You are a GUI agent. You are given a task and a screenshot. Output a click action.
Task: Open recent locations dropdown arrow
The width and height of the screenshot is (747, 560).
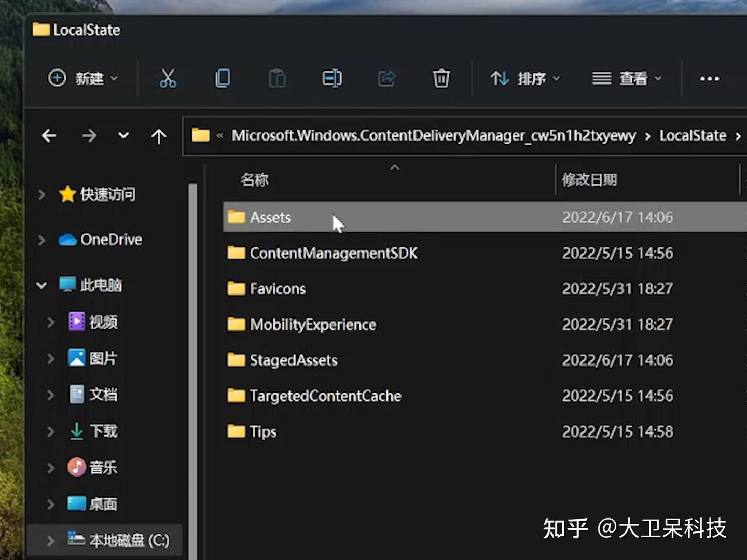coord(123,136)
